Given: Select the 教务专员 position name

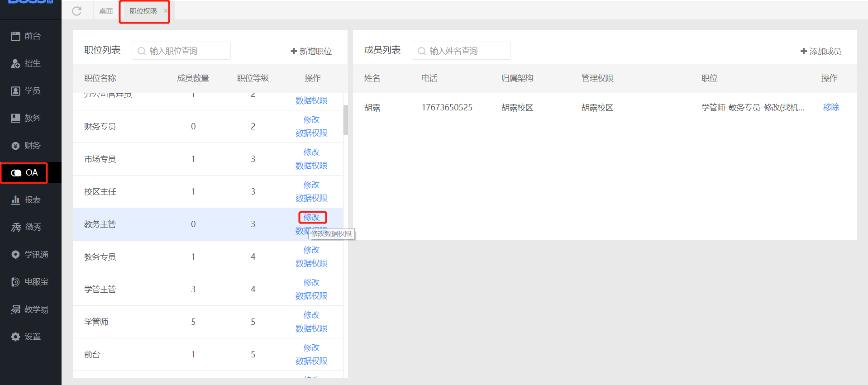Looking at the screenshot, I should 100,257.
